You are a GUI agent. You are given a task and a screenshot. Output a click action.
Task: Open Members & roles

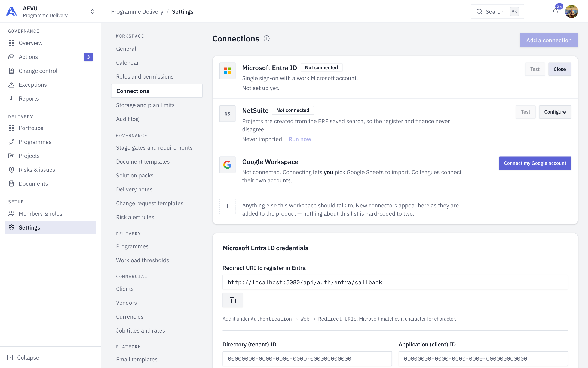[x=50, y=214]
